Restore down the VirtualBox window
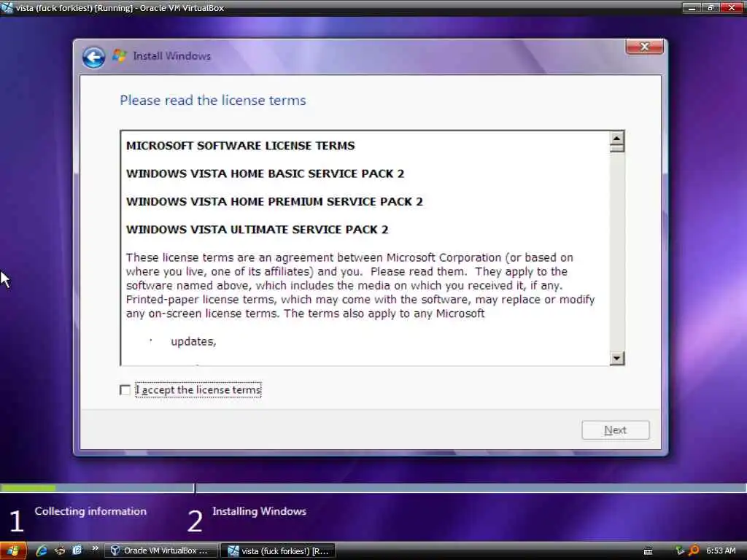 pyautogui.click(x=710, y=7)
